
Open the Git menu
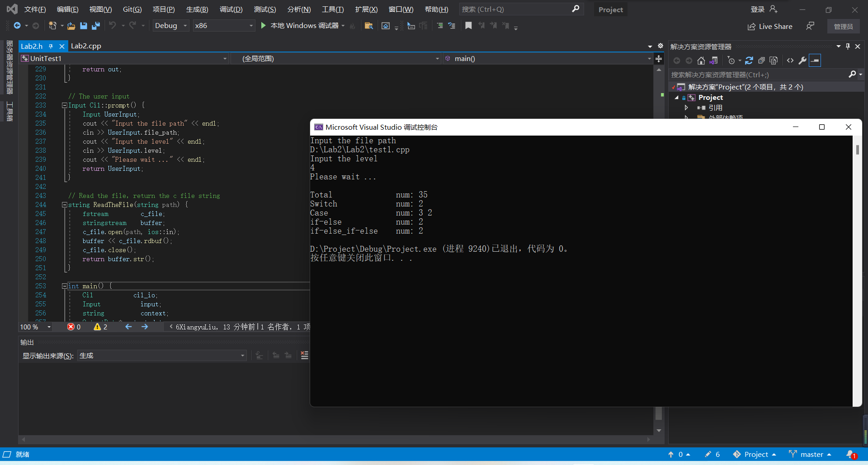(132, 9)
